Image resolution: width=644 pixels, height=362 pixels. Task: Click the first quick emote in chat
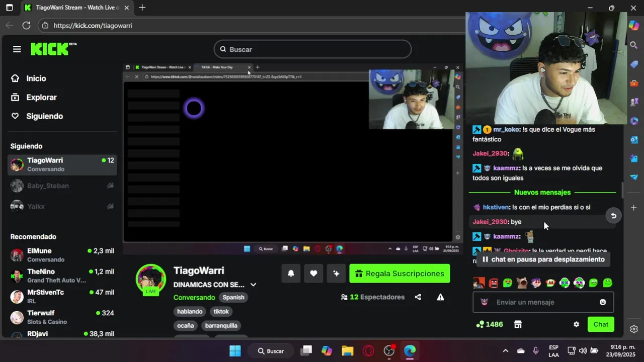[479, 283]
